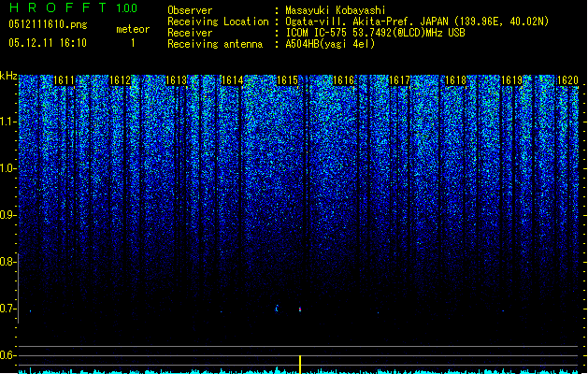The image size is (588, 374).
Task: Click the 0.7 kHz axis tick
Action: click(x=7, y=309)
